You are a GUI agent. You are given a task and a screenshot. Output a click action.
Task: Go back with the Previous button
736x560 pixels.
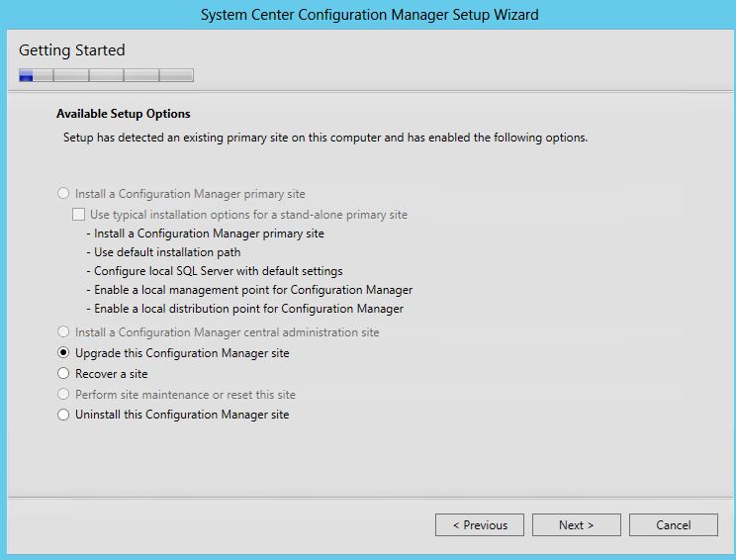pyautogui.click(x=480, y=525)
